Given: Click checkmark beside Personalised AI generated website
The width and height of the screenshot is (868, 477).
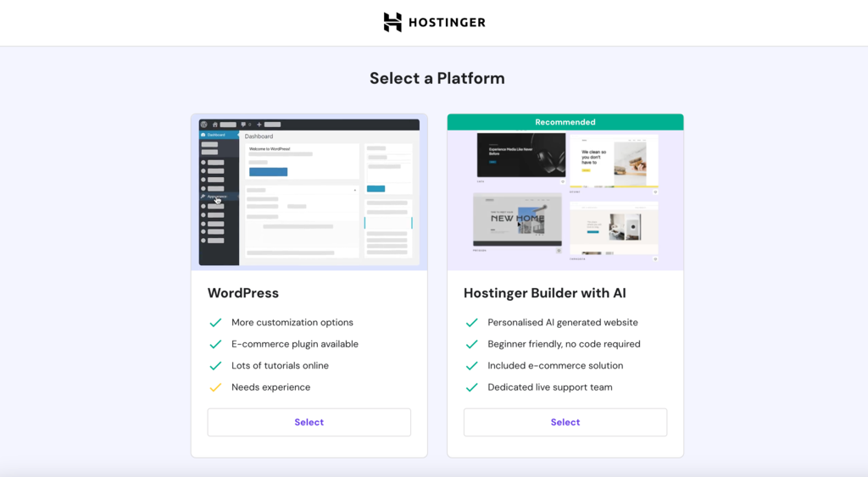Looking at the screenshot, I should point(471,323).
